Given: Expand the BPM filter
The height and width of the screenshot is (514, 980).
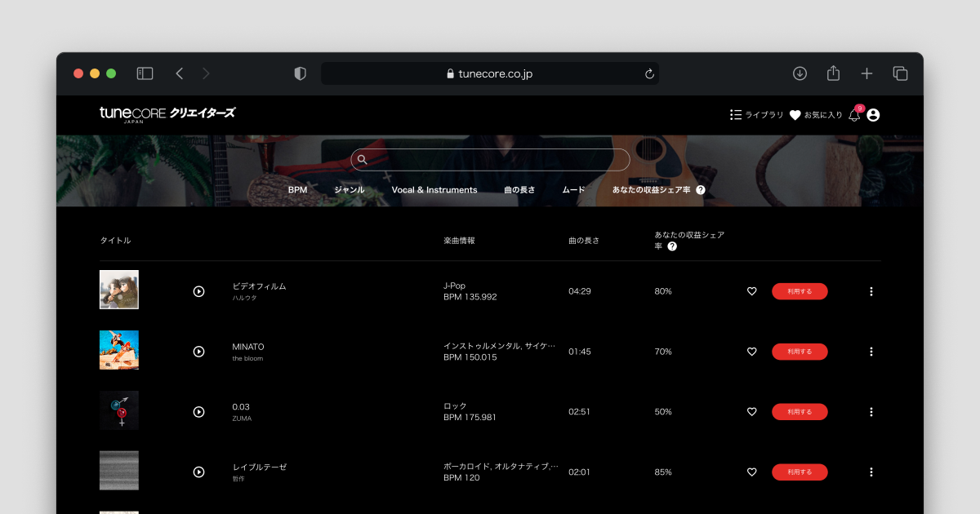Looking at the screenshot, I should [x=297, y=190].
